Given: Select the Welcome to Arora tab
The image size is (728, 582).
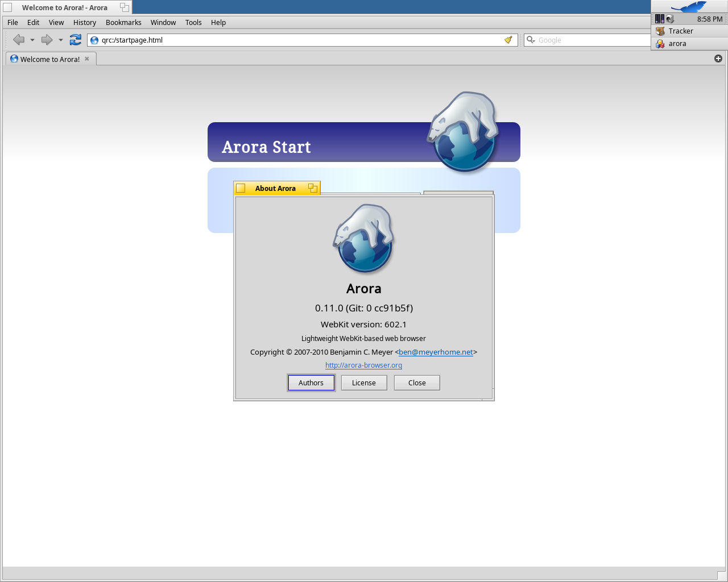Looking at the screenshot, I should tap(50, 59).
